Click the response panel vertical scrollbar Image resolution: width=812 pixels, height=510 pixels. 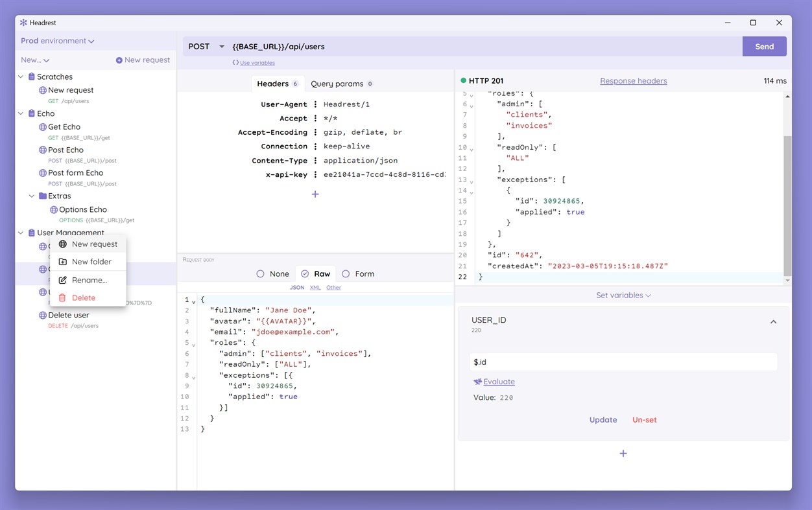tap(787, 205)
